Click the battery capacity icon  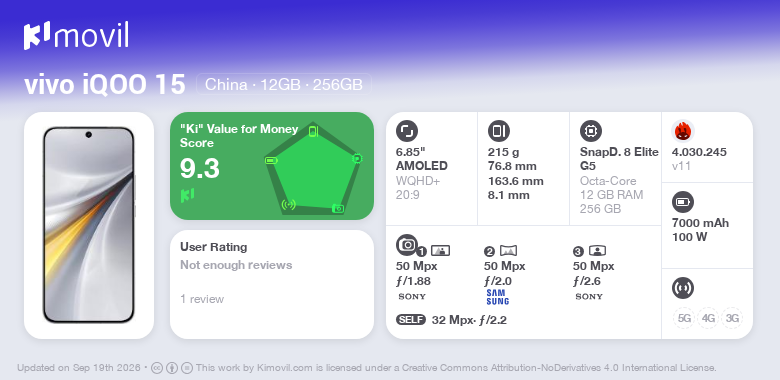tap(682, 202)
